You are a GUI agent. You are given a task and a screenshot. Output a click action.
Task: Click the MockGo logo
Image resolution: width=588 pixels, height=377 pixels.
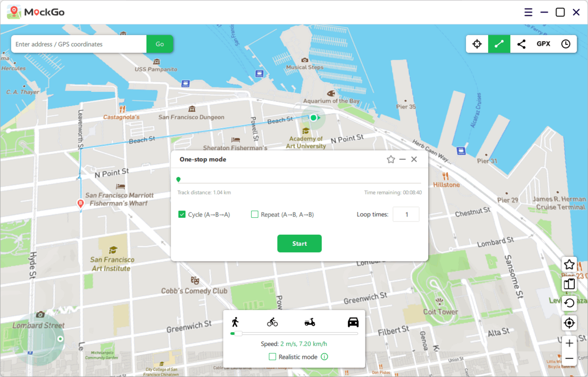tap(36, 12)
